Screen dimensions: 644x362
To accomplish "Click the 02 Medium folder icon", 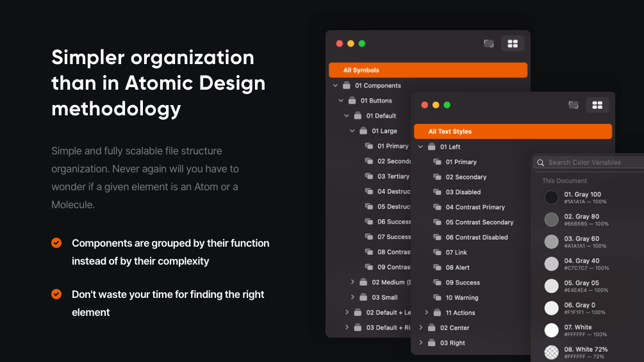I will (x=363, y=282).
